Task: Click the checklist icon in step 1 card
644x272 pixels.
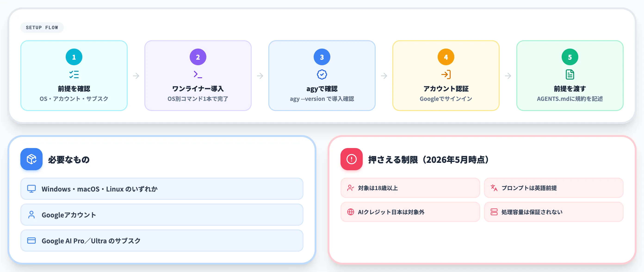Action: click(74, 74)
